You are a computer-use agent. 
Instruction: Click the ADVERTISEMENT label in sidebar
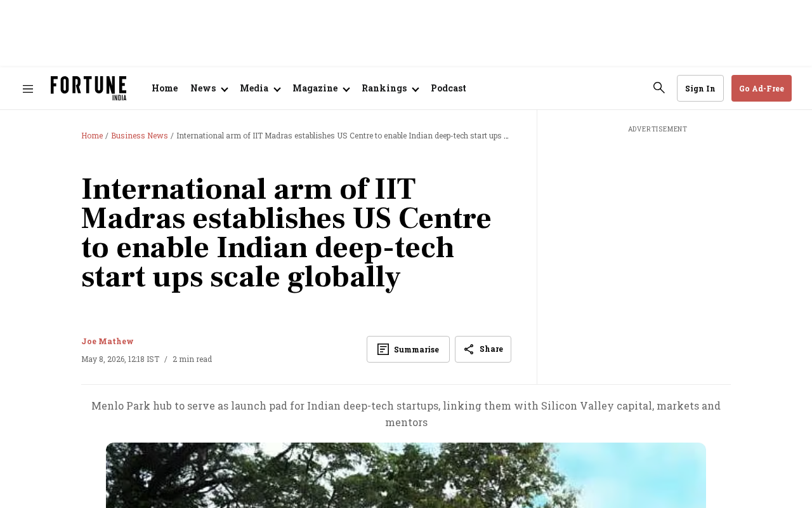point(658,129)
